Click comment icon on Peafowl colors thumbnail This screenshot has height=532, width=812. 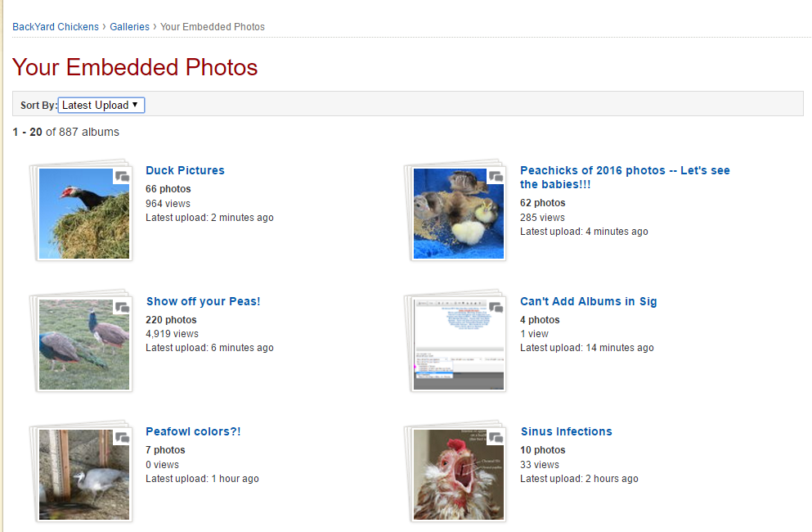click(122, 438)
